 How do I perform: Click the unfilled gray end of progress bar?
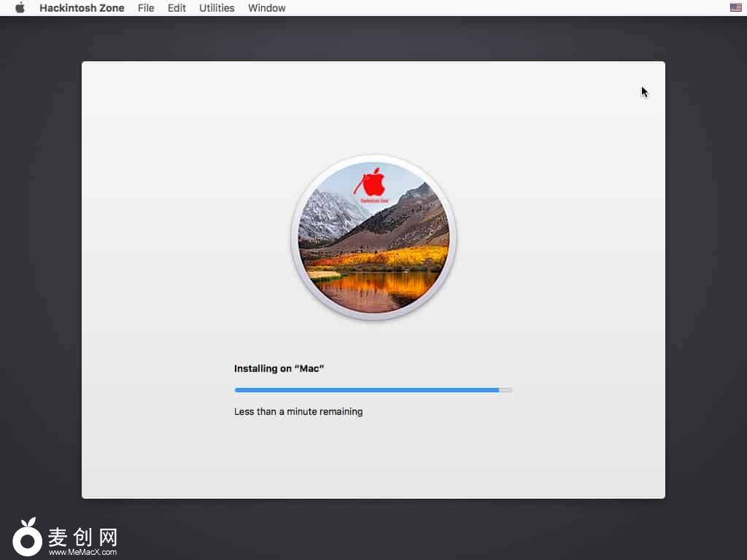coord(506,390)
